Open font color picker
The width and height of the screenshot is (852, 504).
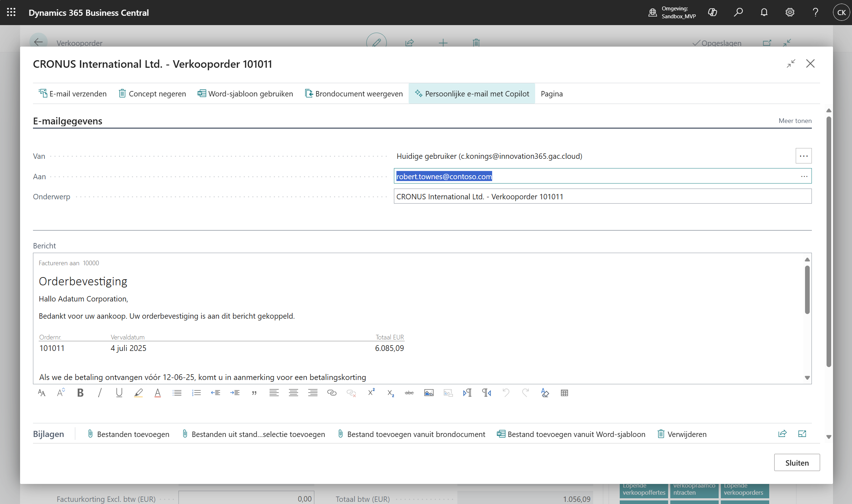157,393
